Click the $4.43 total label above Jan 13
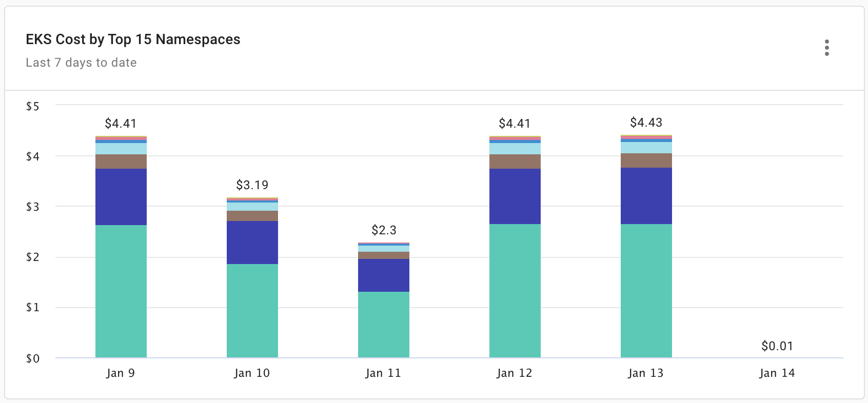Image resolution: width=868 pixels, height=403 pixels. pos(646,123)
